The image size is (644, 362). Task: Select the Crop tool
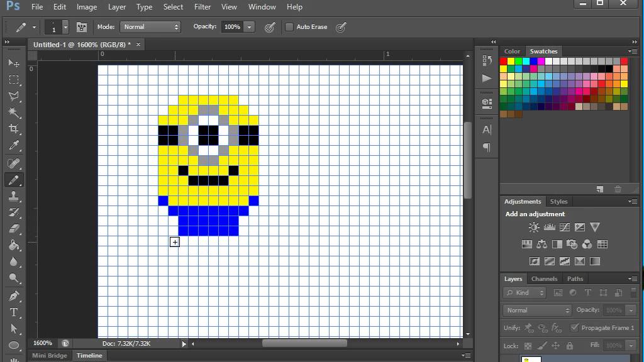click(14, 129)
